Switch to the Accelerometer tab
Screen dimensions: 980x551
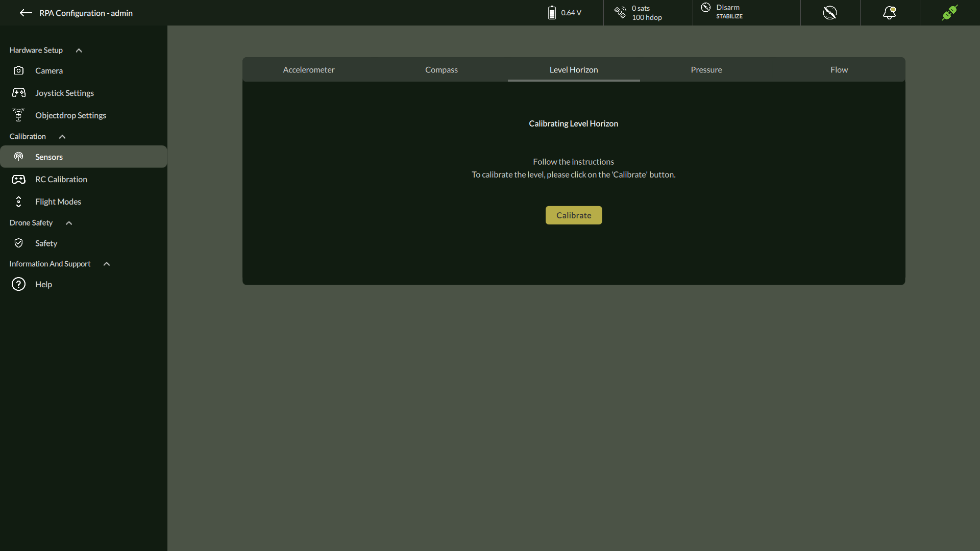[309, 69]
